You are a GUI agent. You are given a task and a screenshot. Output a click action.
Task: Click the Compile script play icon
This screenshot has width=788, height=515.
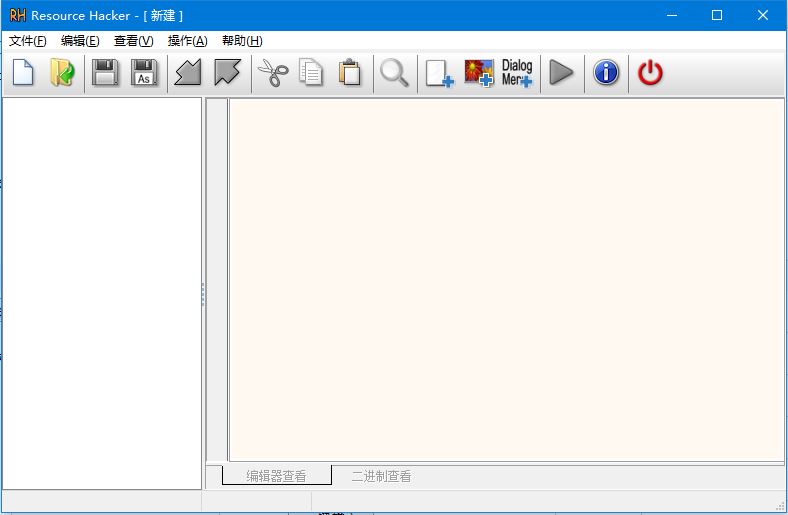(x=561, y=73)
